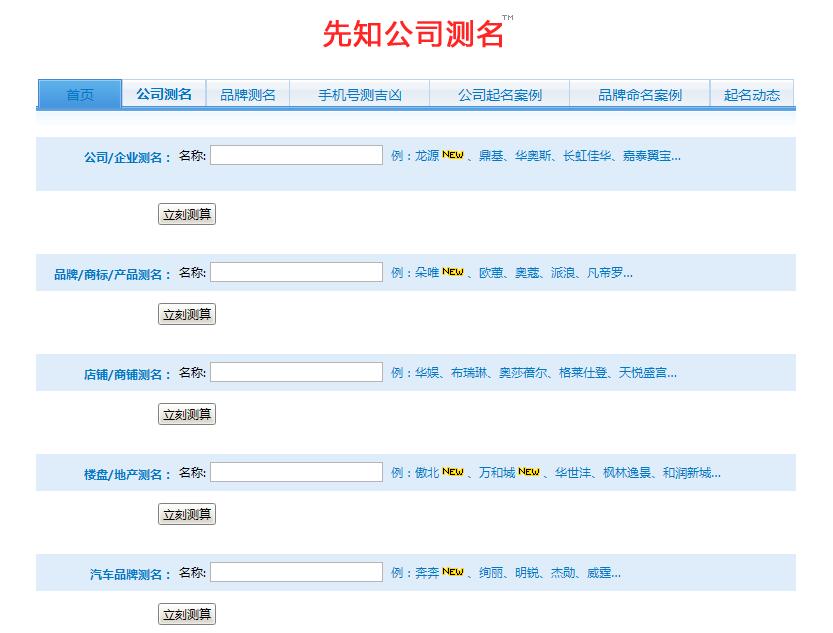Click the NEW badge beside 朵唯
Screen dimensions: 833x633
pyautogui.click(x=453, y=271)
